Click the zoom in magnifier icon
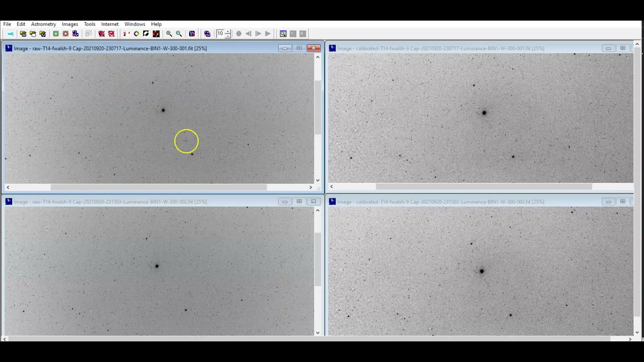644x362 pixels. (169, 34)
